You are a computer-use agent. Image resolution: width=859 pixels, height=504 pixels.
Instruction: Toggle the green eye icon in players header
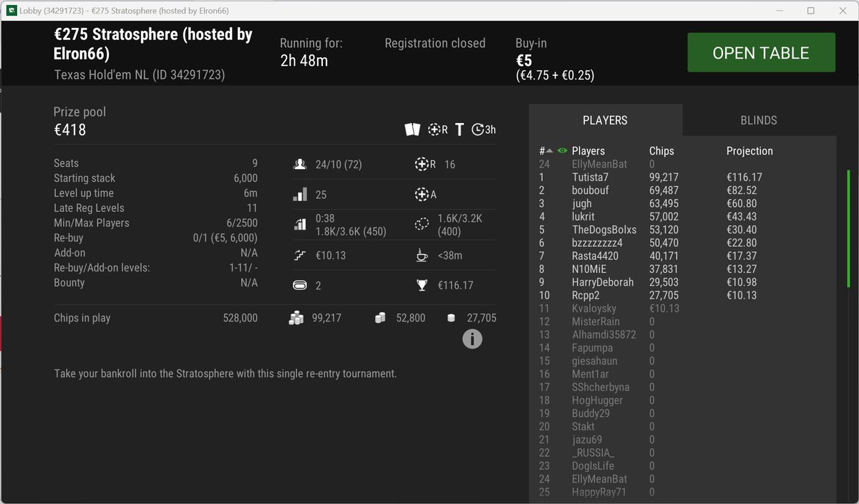point(562,151)
